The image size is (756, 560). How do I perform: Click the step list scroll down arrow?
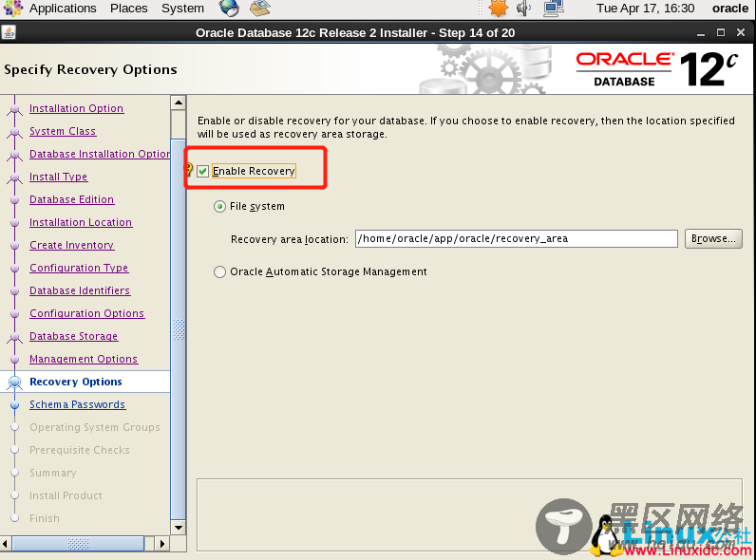[179, 527]
